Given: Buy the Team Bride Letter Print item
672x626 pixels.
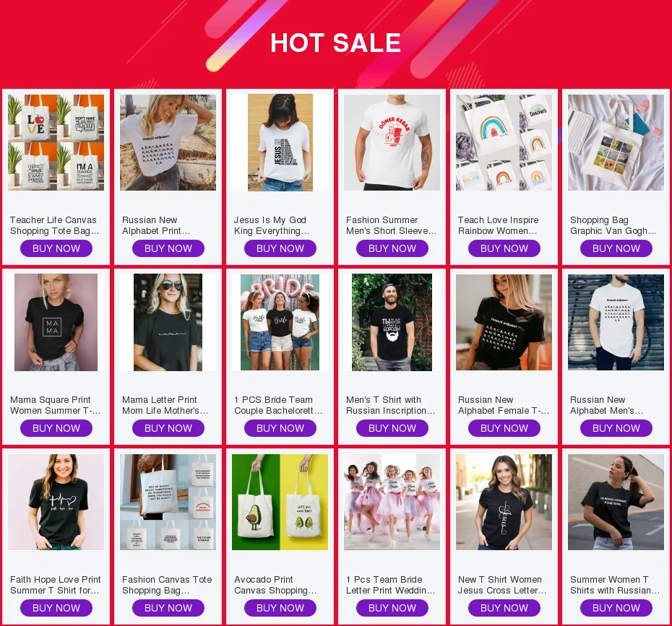Looking at the screenshot, I should click(392, 608).
